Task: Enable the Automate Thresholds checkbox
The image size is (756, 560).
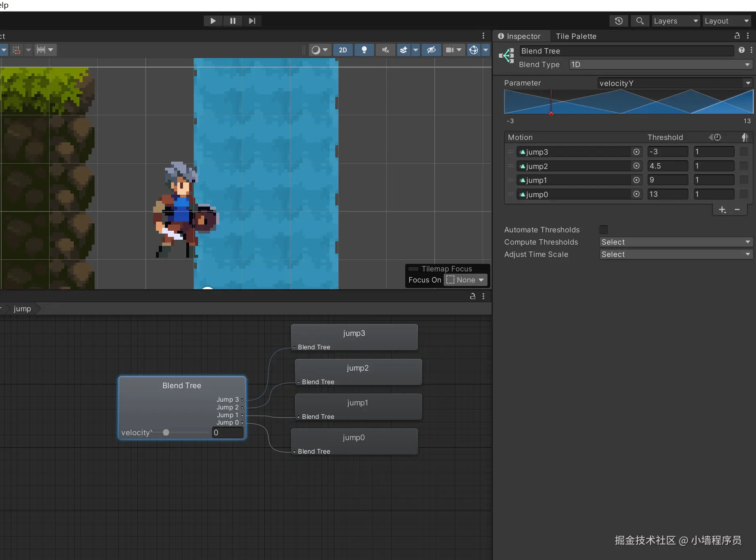Action: 603,230
